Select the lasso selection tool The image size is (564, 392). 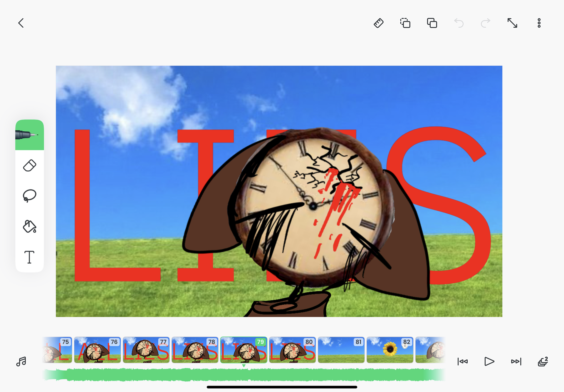(x=30, y=196)
